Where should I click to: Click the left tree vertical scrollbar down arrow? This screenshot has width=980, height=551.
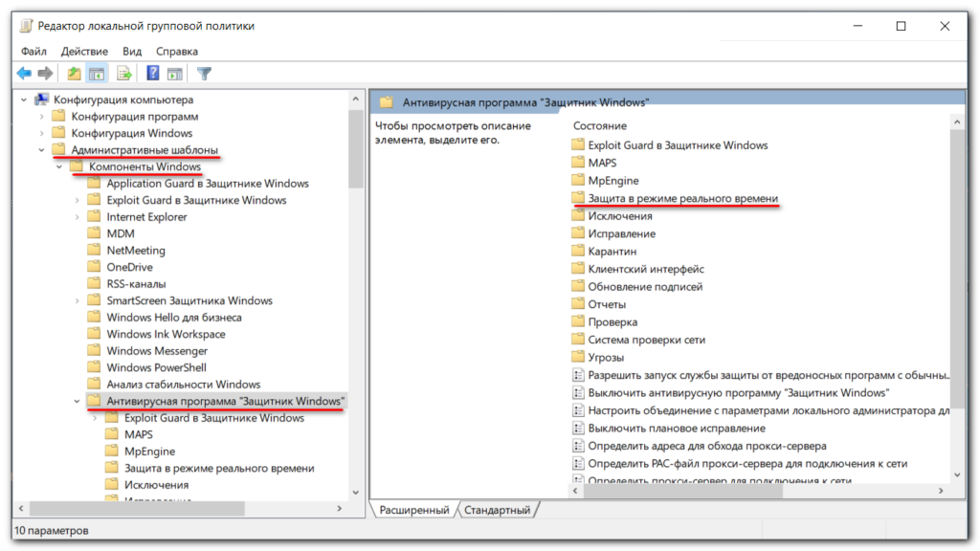point(356,493)
